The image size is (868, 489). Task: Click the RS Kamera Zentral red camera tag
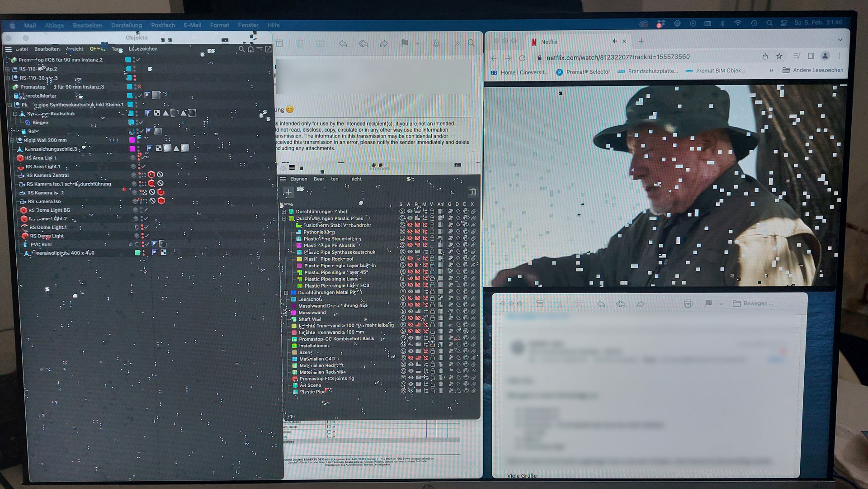pos(151,175)
